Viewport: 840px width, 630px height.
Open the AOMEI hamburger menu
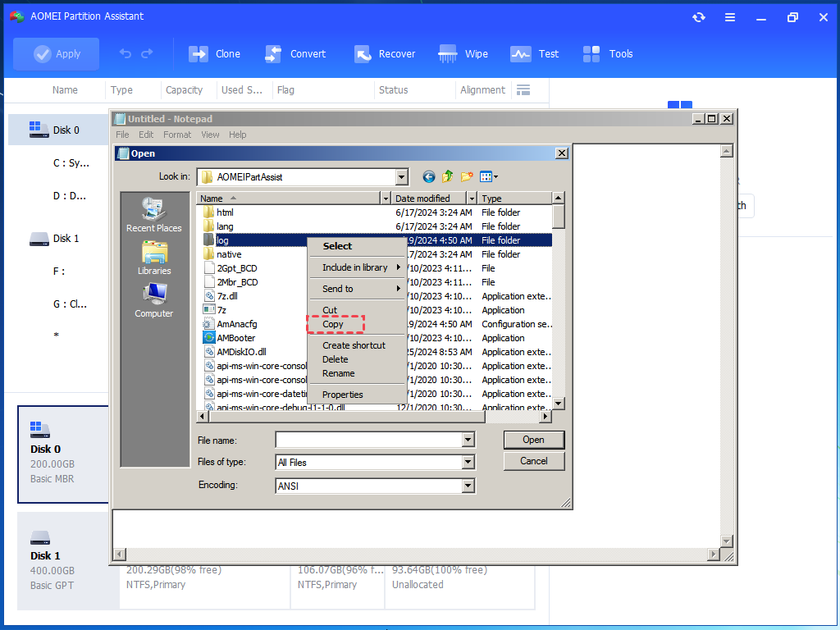coord(729,17)
